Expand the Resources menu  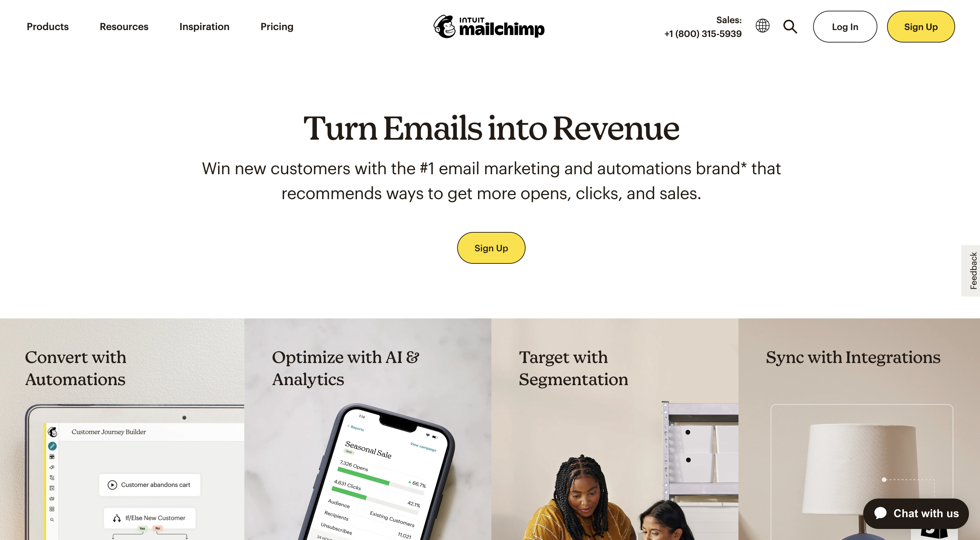(x=124, y=27)
